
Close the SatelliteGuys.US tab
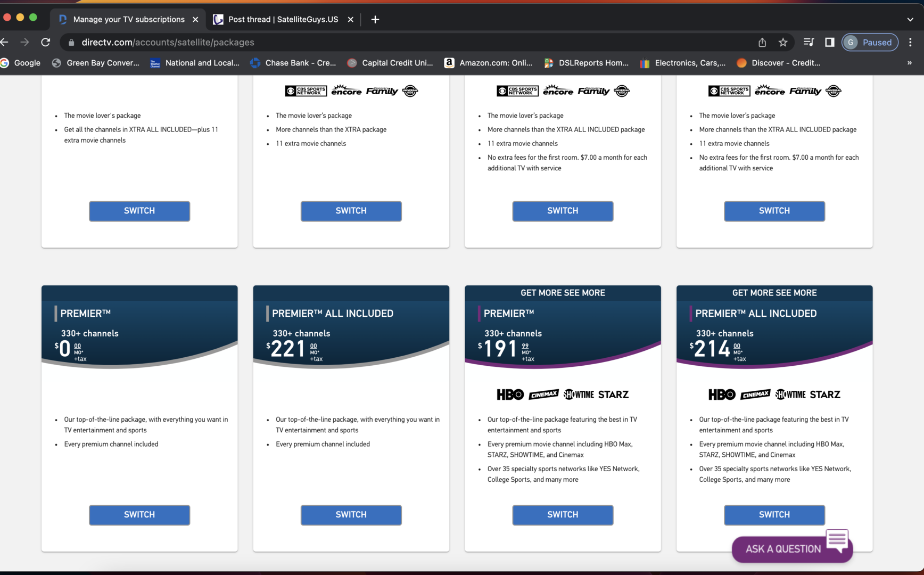350,19
